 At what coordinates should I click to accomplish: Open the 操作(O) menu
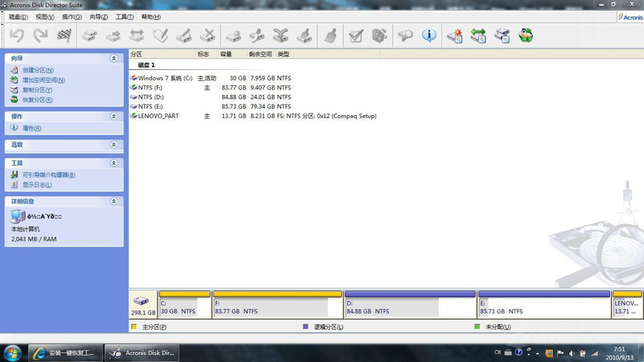coord(72,17)
